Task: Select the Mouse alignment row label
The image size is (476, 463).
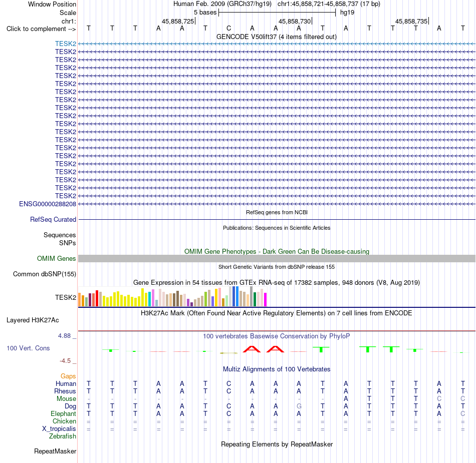Action: pyautogui.click(x=66, y=399)
